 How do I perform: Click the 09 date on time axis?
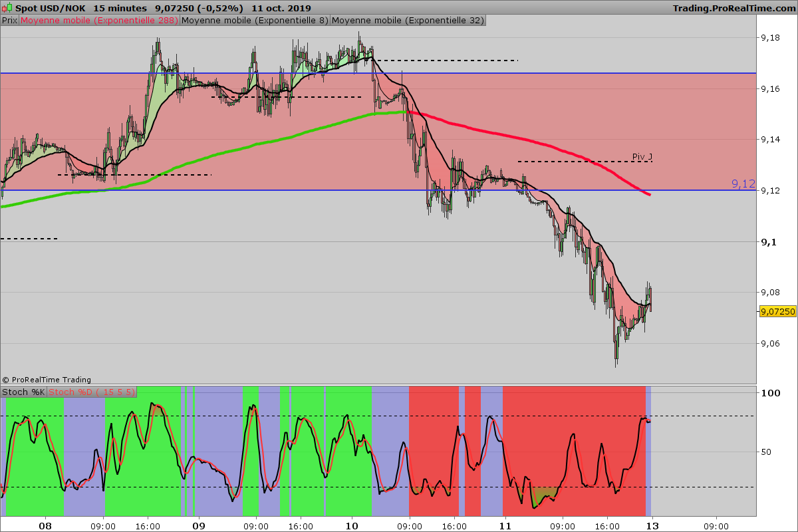click(198, 525)
